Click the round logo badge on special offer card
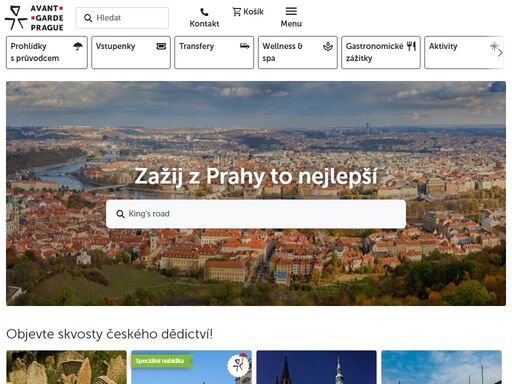 [x=239, y=365]
